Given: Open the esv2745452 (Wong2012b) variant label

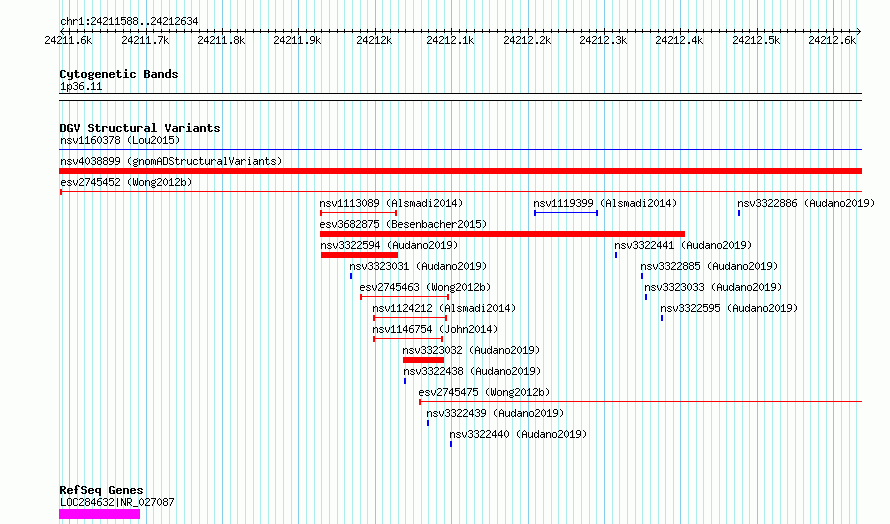Looking at the screenshot, I should [126, 182].
